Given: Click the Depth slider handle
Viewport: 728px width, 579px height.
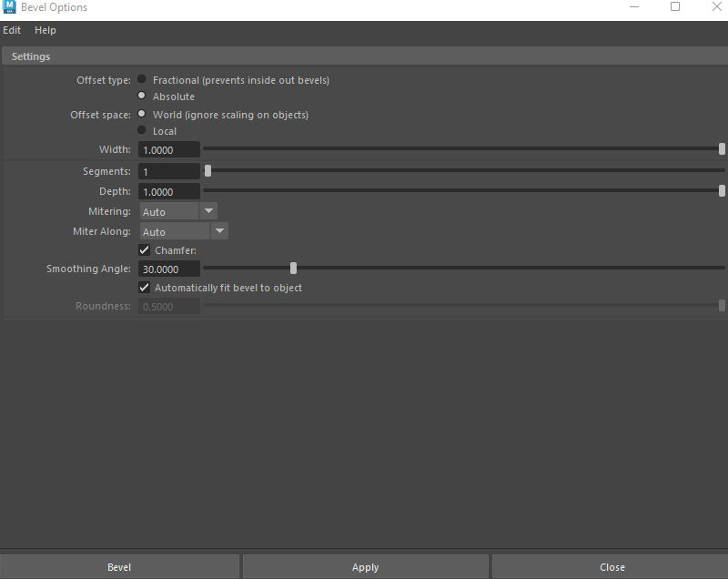Looking at the screenshot, I should [x=722, y=191].
